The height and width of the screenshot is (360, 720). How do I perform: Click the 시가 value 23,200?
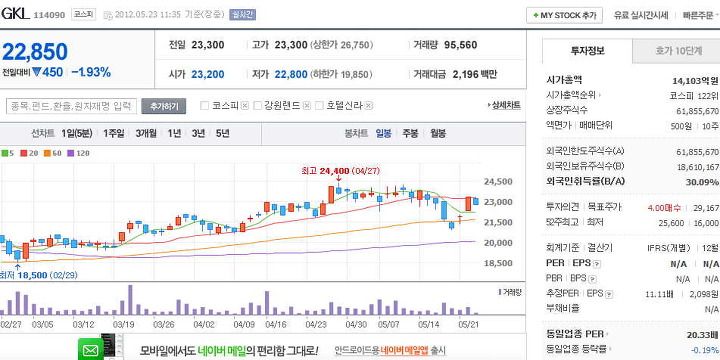pos(208,74)
